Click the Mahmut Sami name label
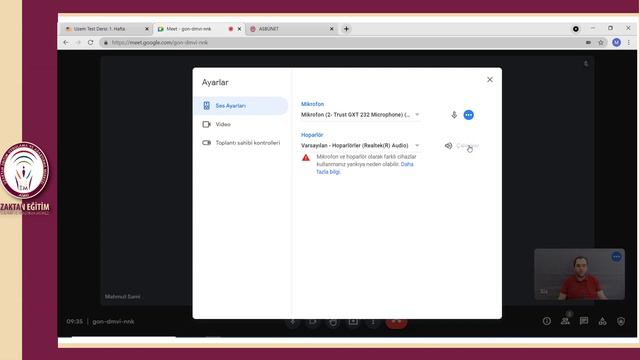The image size is (640, 360). [122, 297]
